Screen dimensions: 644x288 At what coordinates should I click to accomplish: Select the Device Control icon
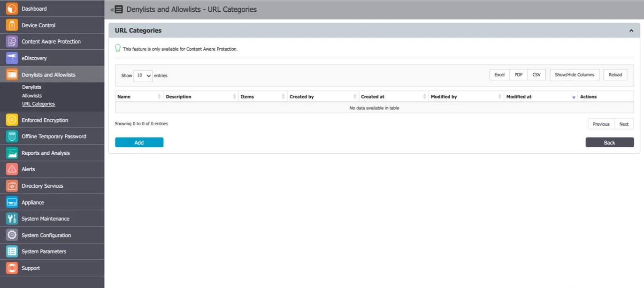pos(12,25)
